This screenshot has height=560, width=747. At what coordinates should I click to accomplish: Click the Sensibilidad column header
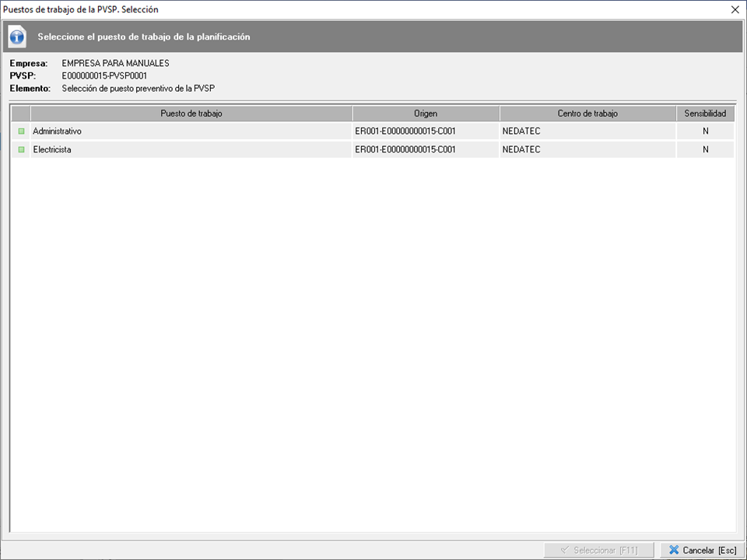[705, 114]
